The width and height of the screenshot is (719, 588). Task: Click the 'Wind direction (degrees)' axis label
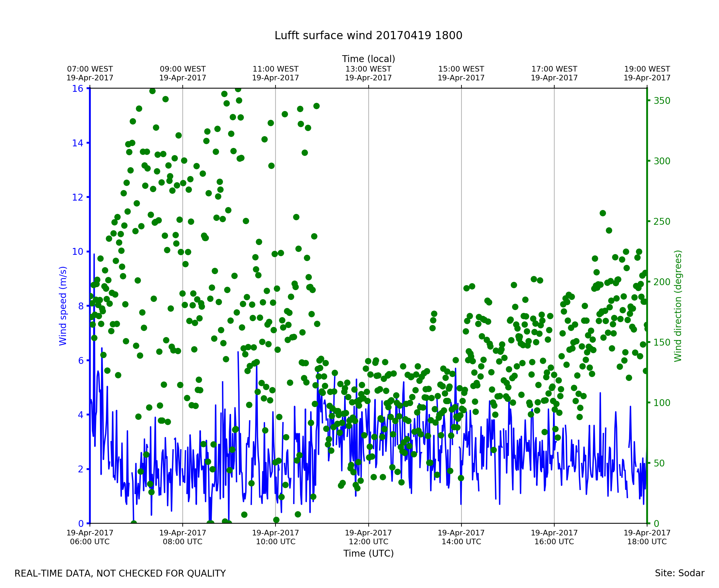point(678,306)
